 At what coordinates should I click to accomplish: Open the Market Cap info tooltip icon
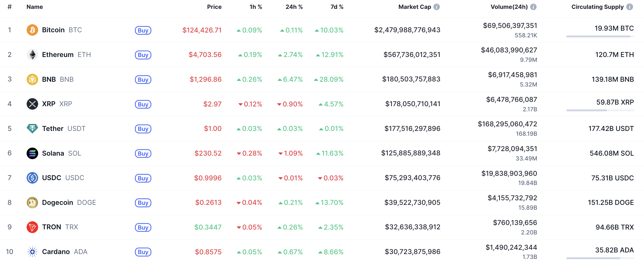pyautogui.click(x=437, y=7)
